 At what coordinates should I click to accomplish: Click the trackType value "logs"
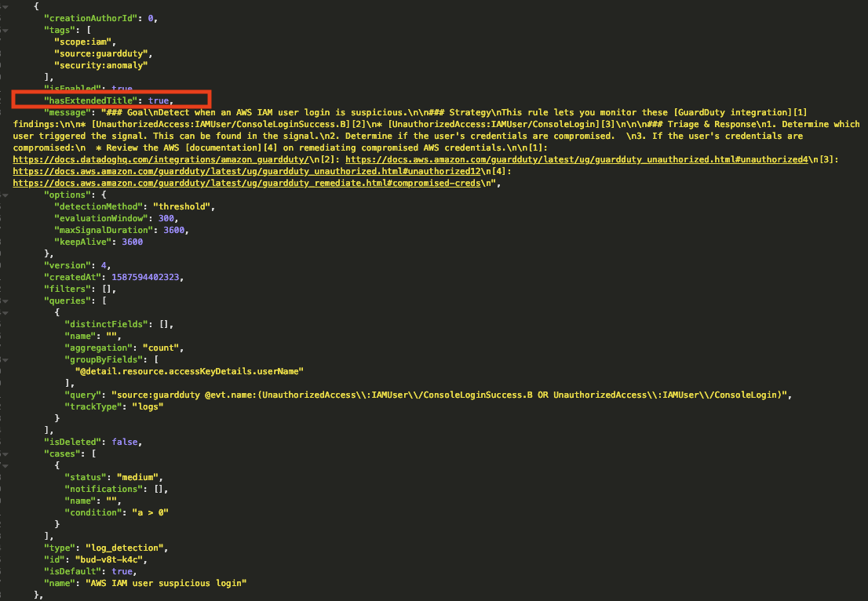click(x=148, y=406)
